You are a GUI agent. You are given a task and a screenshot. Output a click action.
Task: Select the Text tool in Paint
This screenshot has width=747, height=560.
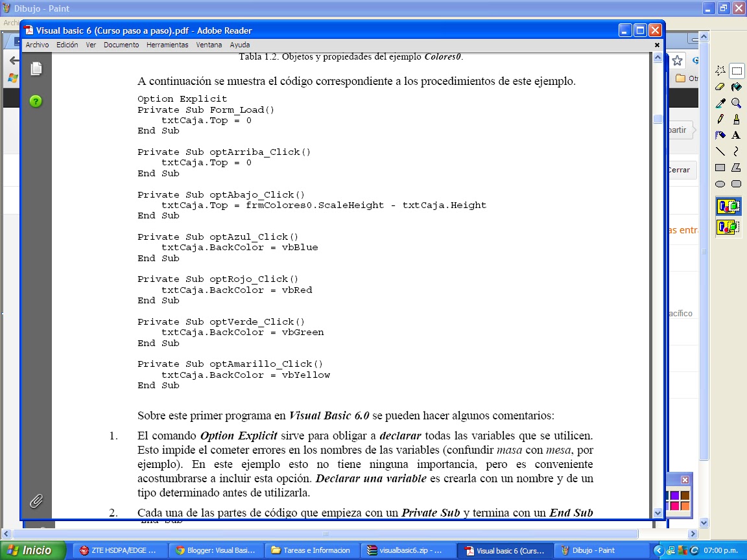tap(737, 135)
